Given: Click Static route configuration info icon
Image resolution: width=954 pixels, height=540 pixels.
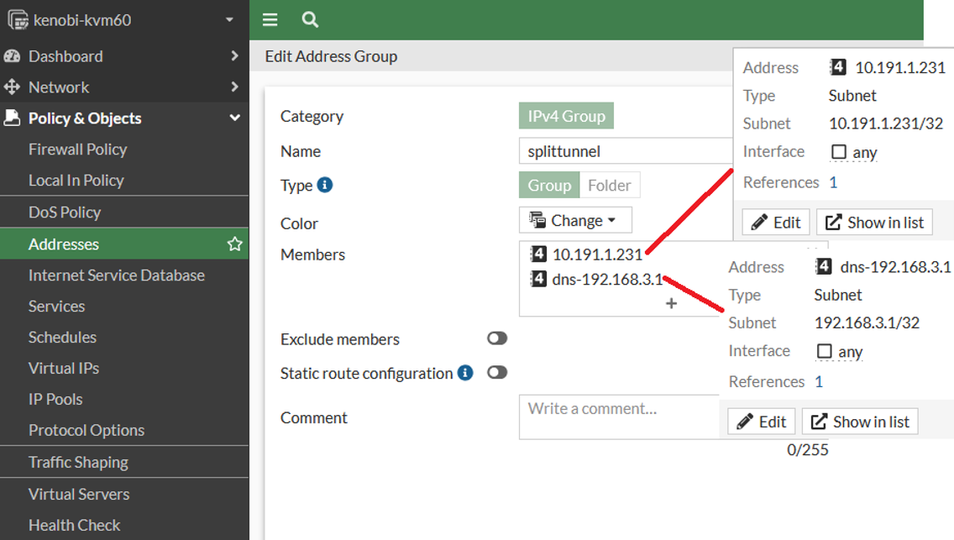Looking at the screenshot, I should (x=465, y=373).
